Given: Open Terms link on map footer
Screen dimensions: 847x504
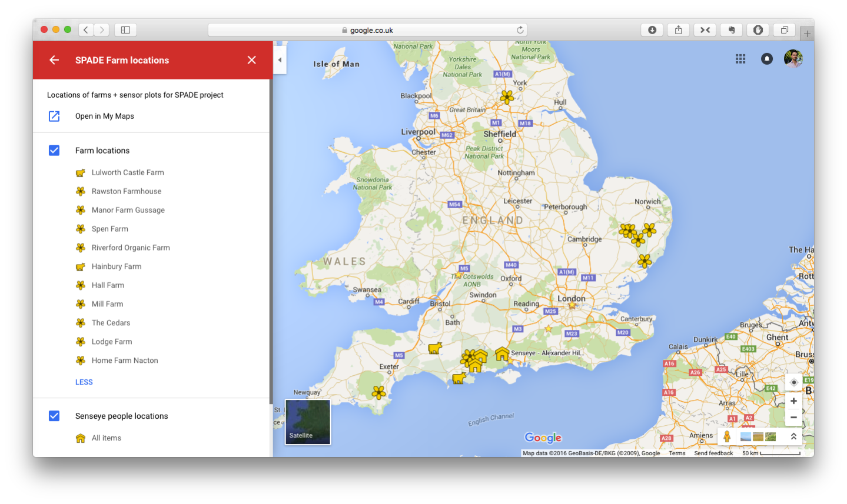Looking at the screenshot, I should coord(677,453).
